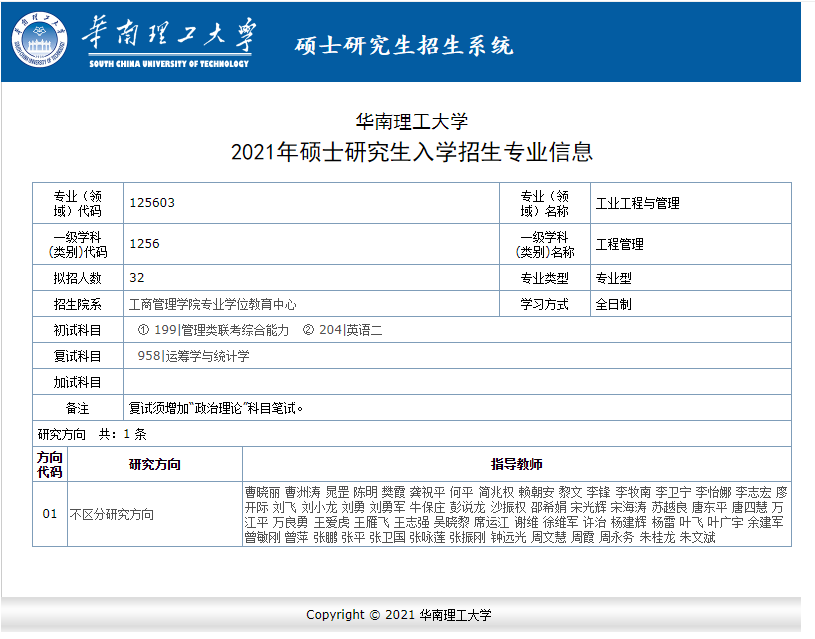Image resolution: width=815 pixels, height=639 pixels.
Task: Click advisor name 晁罡
Action: pos(337,492)
